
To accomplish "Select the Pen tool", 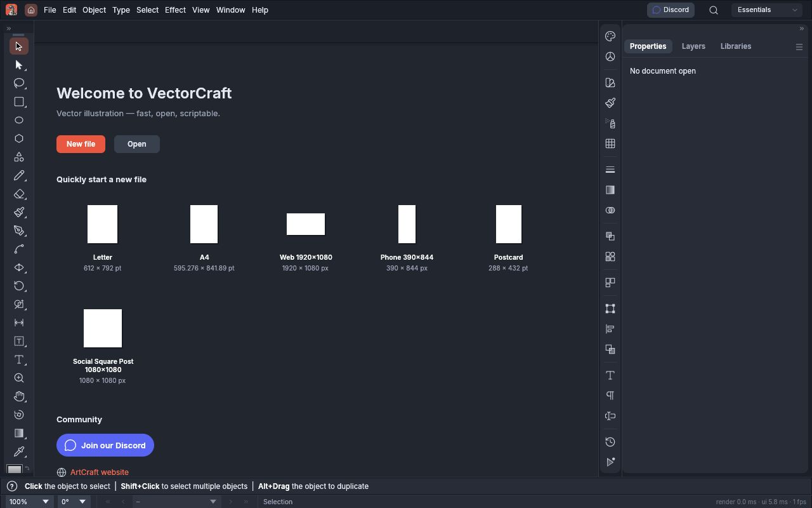I will click(x=18, y=231).
